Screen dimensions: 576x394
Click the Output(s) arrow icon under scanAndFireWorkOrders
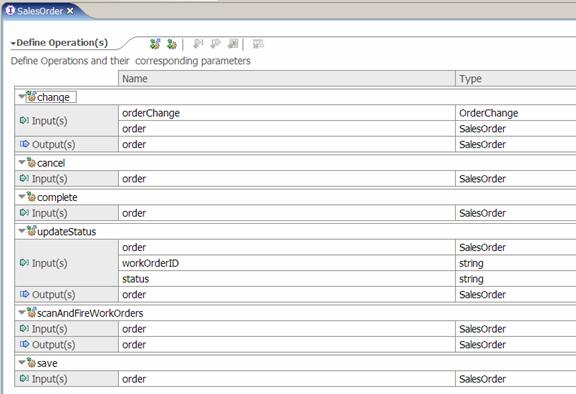pos(24,344)
